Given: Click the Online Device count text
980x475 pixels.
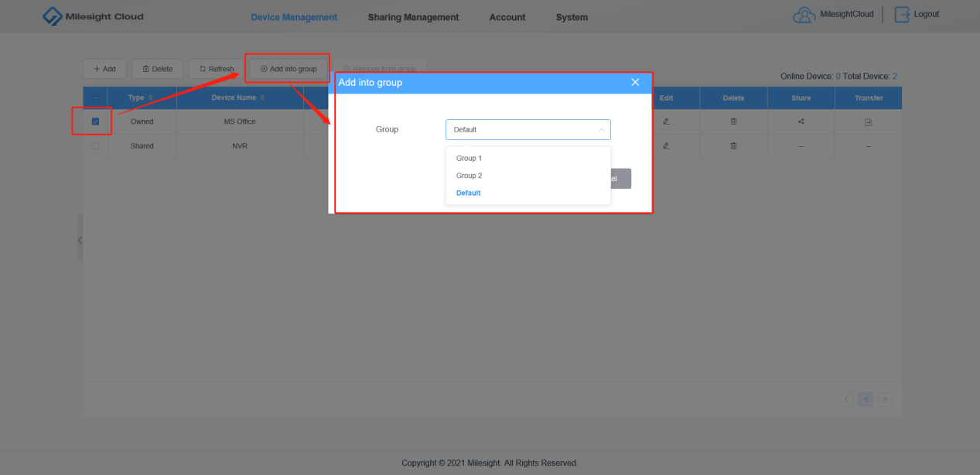Looking at the screenshot, I should tap(810, 76).
